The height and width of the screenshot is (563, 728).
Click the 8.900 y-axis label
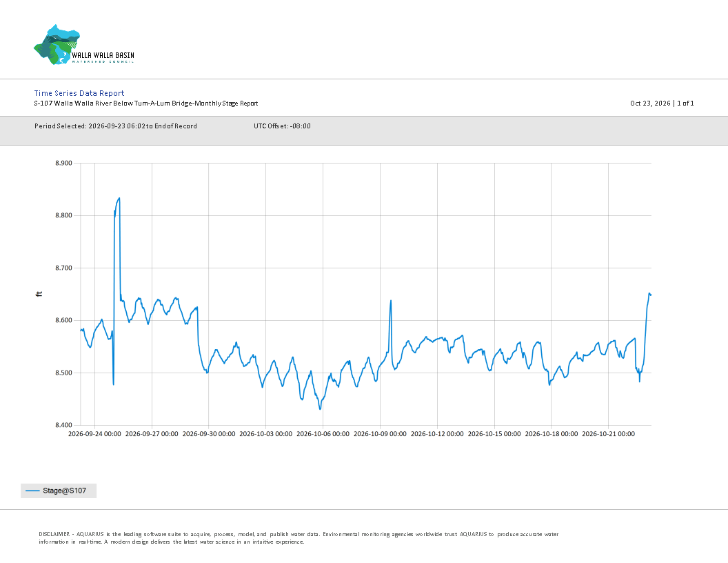pyautogui.click(x=63, y=163)
